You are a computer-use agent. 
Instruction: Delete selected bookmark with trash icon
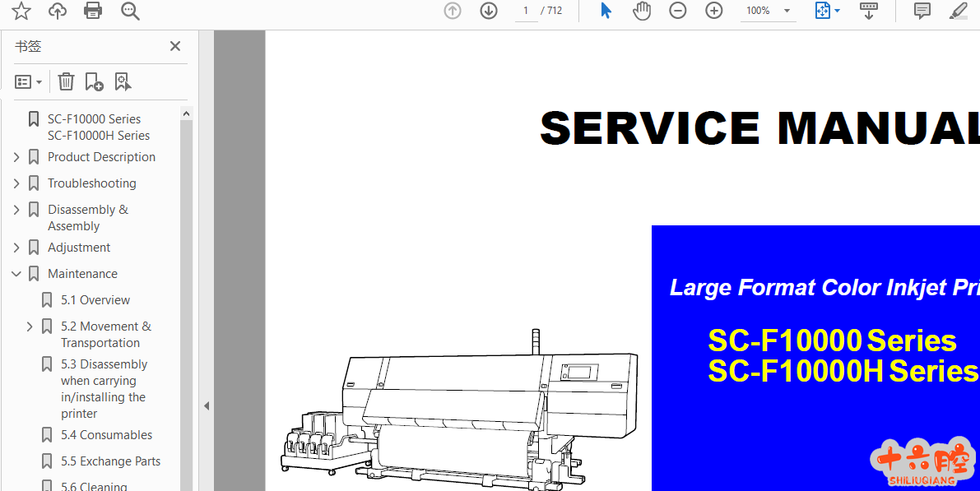pos(67,81)
